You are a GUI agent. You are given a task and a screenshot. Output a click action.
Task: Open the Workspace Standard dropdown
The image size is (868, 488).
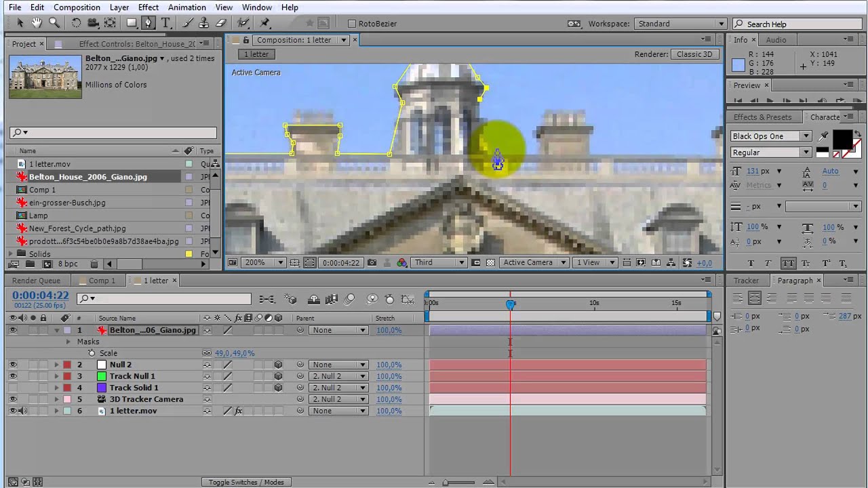(680, 24)
